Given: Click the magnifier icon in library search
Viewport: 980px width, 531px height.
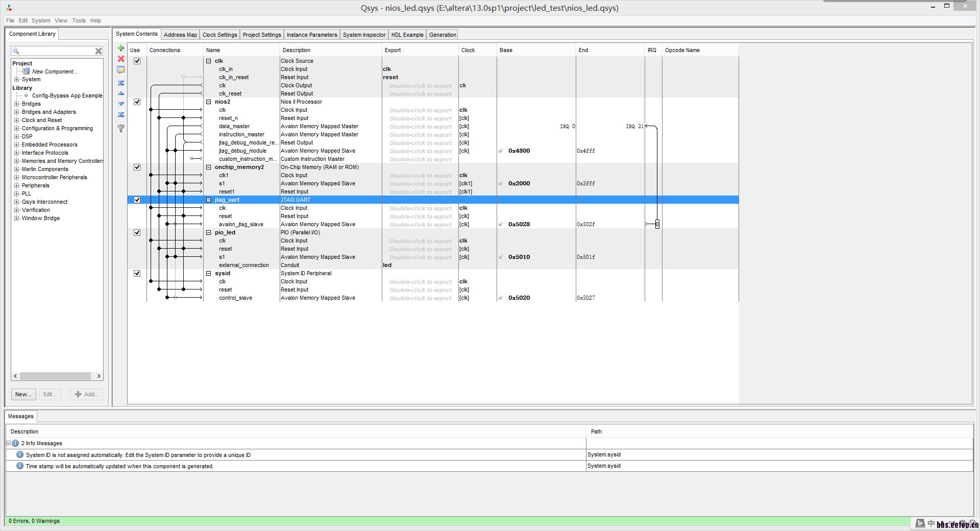Looking at the screenshot, I should [16, 51].
